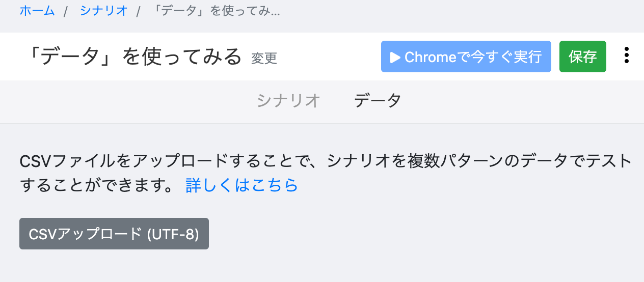Image resolution: width=644 pixels, height=282 pixels.
Task: Click the slash separator after シナリオ breadcrumb
Action: point(138,11)
